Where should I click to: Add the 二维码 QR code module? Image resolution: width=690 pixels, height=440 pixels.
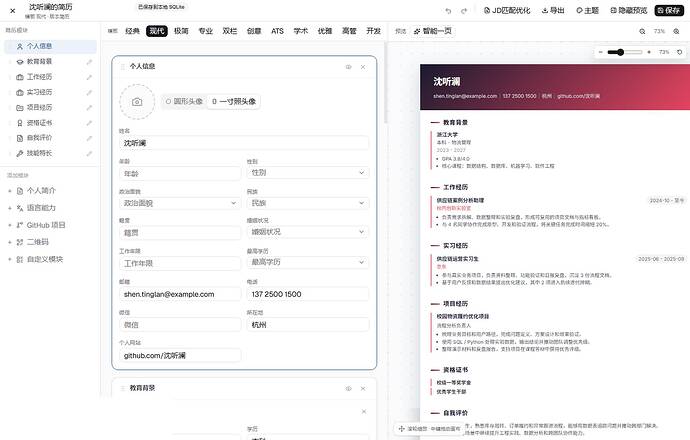(29, 242)
